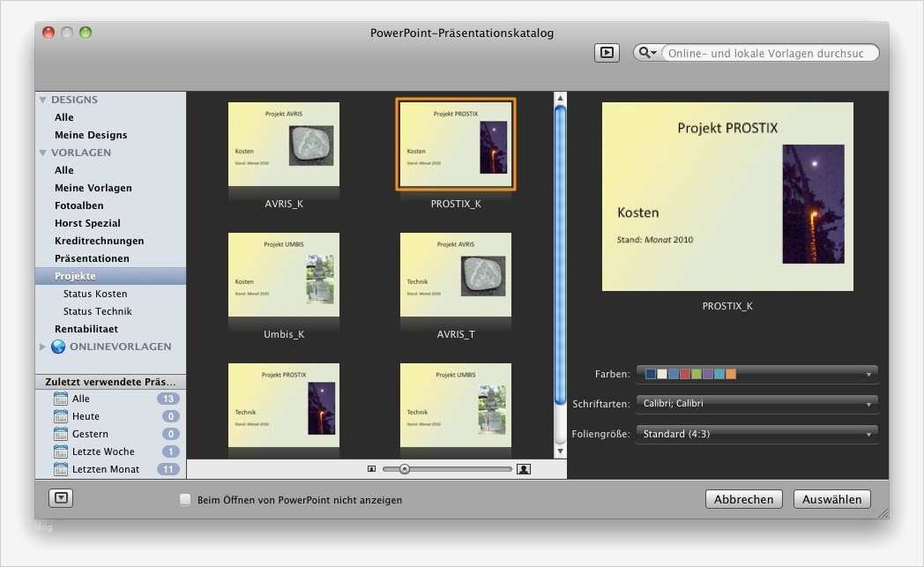924x567 pixels.
Task: Select Status Technik subcategory
Action: pyautogui.click(x=97, y=311)
